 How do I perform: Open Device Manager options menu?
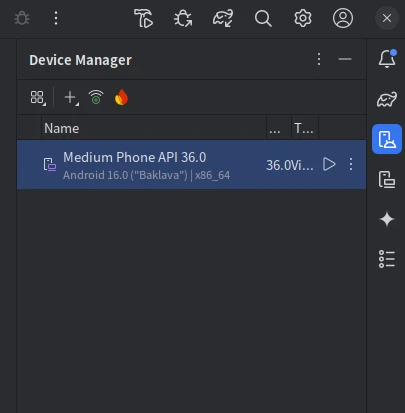point(319,59)
